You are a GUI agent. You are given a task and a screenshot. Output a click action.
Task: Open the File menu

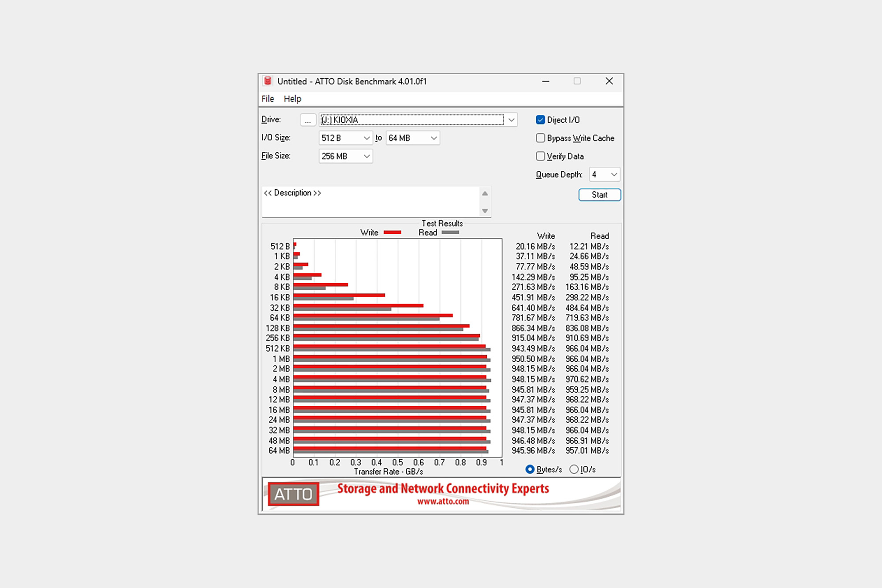pos(268,99)
